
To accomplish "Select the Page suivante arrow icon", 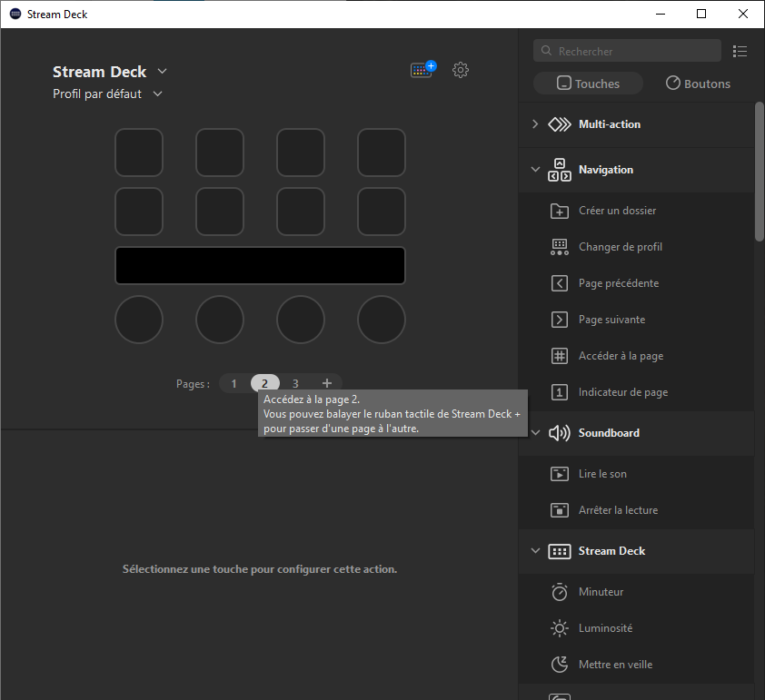I will coord(560,320).
